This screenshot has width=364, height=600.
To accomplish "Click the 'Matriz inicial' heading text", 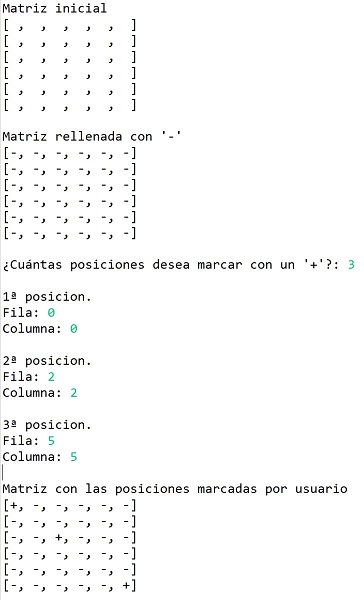I will click(55, 8).
